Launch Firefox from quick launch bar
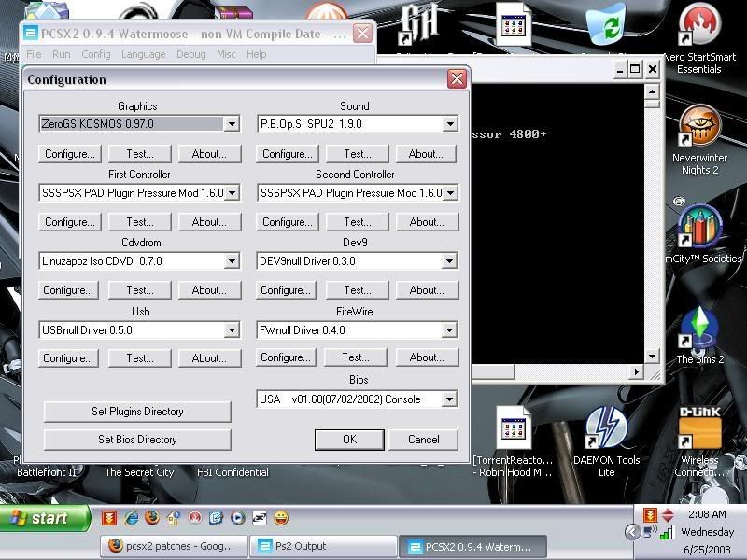 (152, 517)
